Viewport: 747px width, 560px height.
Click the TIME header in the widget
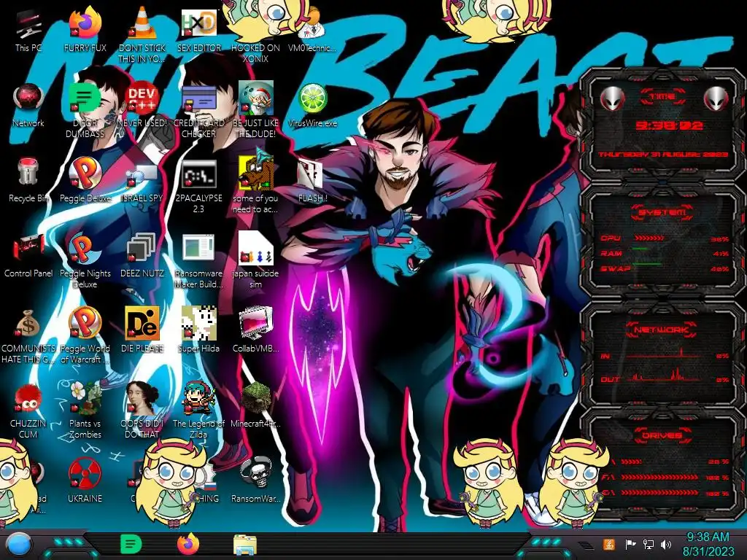[x=662, y=97]
